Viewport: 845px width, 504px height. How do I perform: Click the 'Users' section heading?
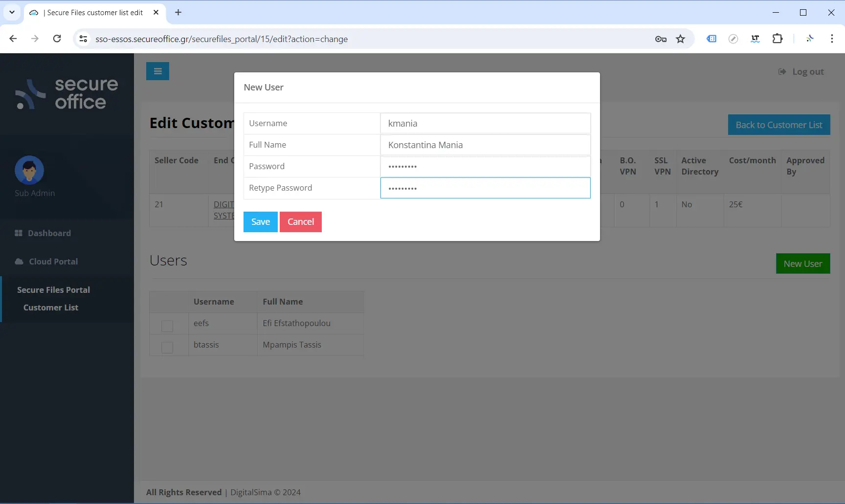tap(168, 260)
